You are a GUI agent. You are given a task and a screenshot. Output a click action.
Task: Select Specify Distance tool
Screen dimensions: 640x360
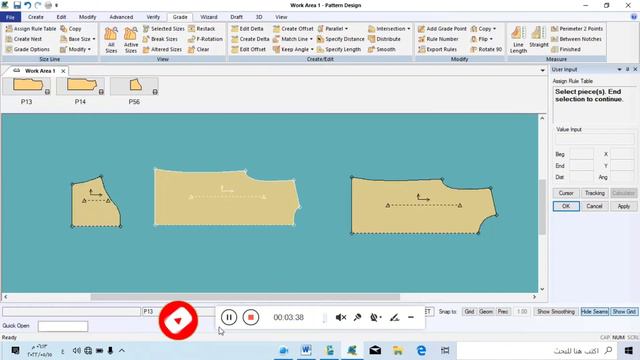[x=340, y=39]
